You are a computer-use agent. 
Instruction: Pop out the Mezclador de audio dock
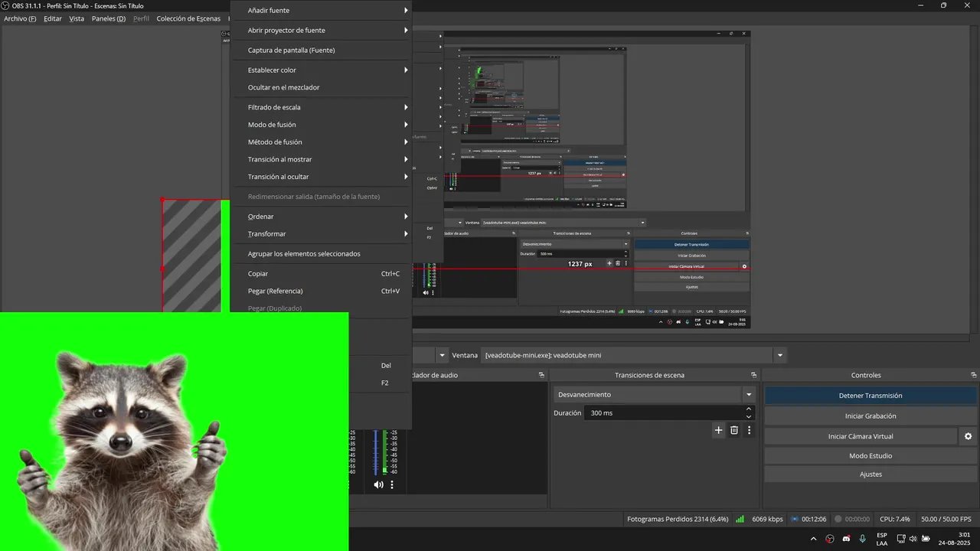pos(541,375)
